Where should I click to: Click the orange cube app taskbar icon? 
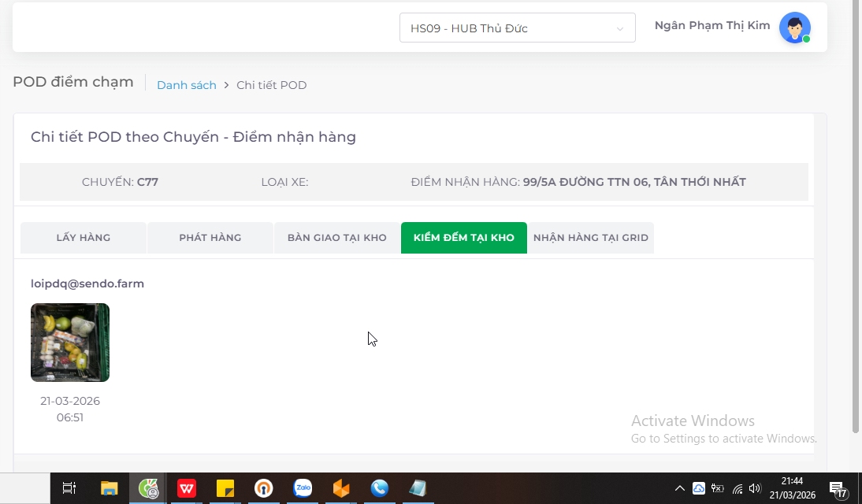pyautogui.click(x=341, y=488)
